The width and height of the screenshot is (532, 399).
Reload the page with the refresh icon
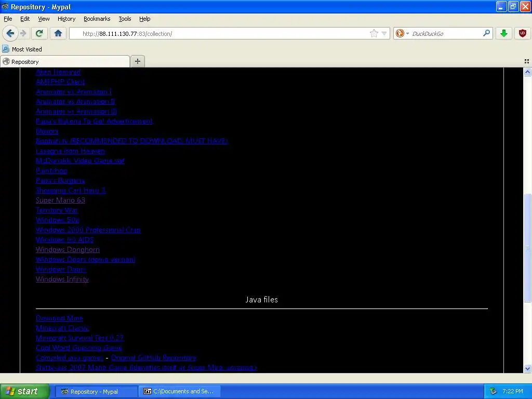tap(39, 33)
